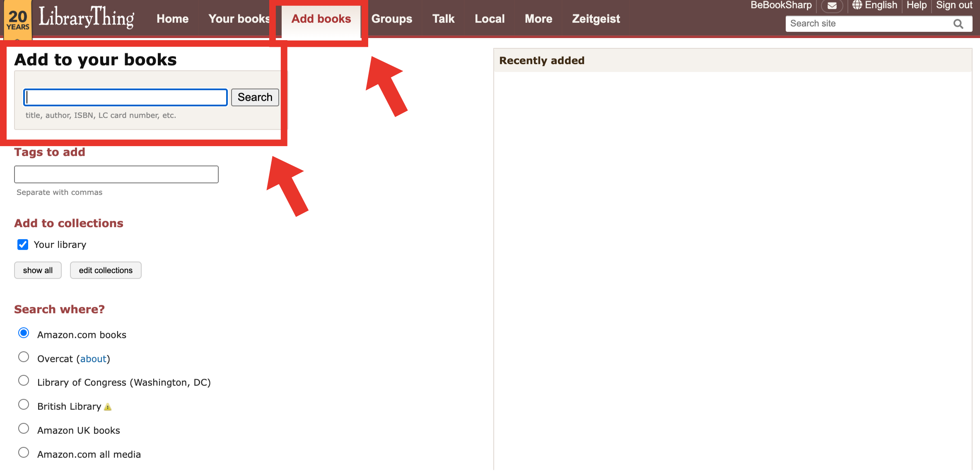Click the Search button for adding books

coord(255,97)
